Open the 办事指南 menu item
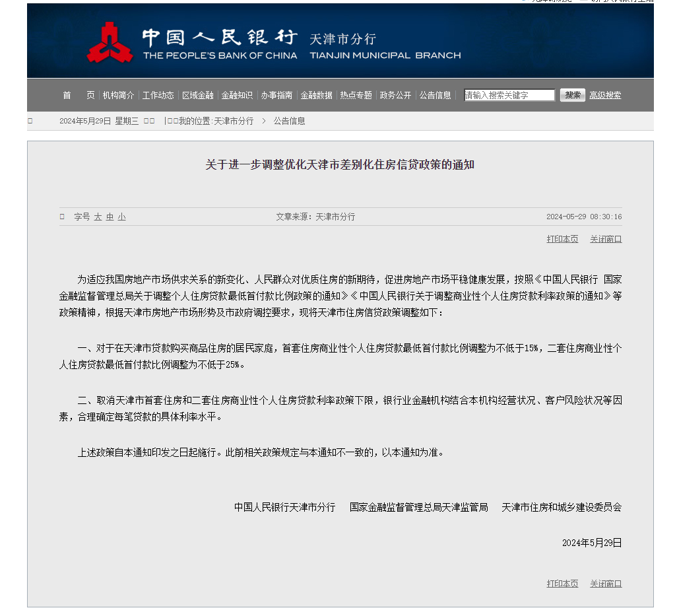This screenshot has height=616, width=677. pyautogui.click(x=276, y=95)
